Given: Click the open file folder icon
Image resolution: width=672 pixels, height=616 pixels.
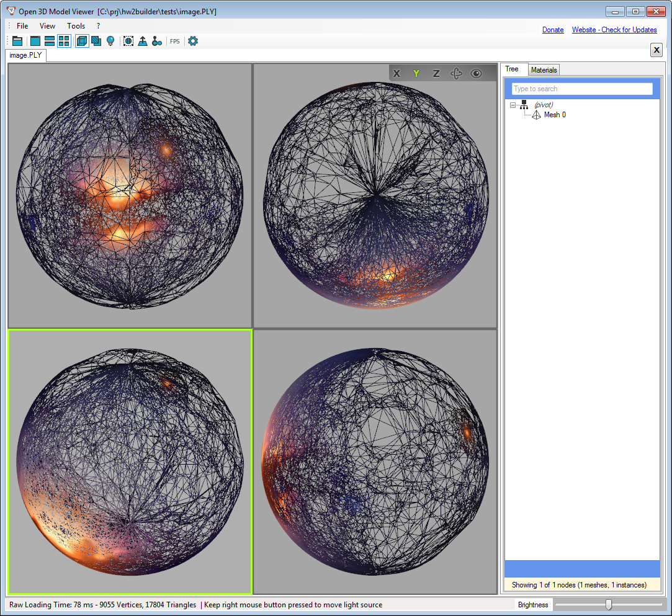Looking at the screenshot, I should (x=17, y=41).
